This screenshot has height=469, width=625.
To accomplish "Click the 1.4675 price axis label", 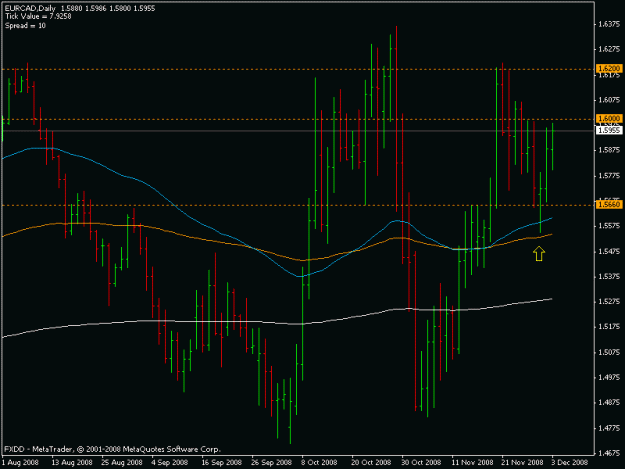I will (609, 453).
